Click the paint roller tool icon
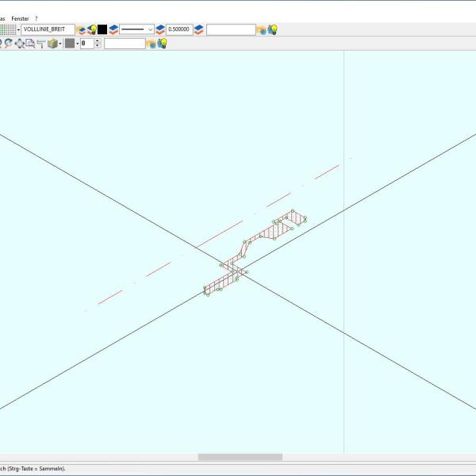 coord(41,44)
